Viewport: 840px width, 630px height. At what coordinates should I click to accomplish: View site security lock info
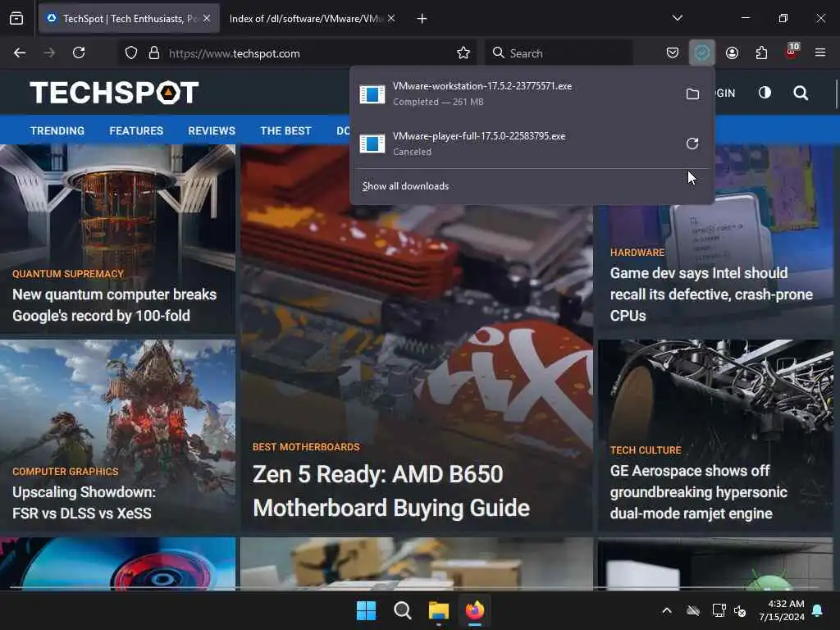click(154, 52)
